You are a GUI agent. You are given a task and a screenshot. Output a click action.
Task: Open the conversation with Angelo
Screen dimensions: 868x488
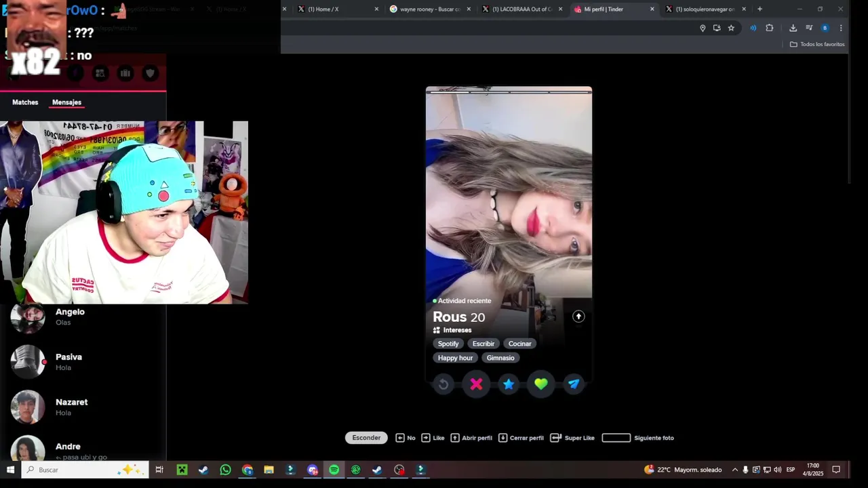tap(83, 317)
